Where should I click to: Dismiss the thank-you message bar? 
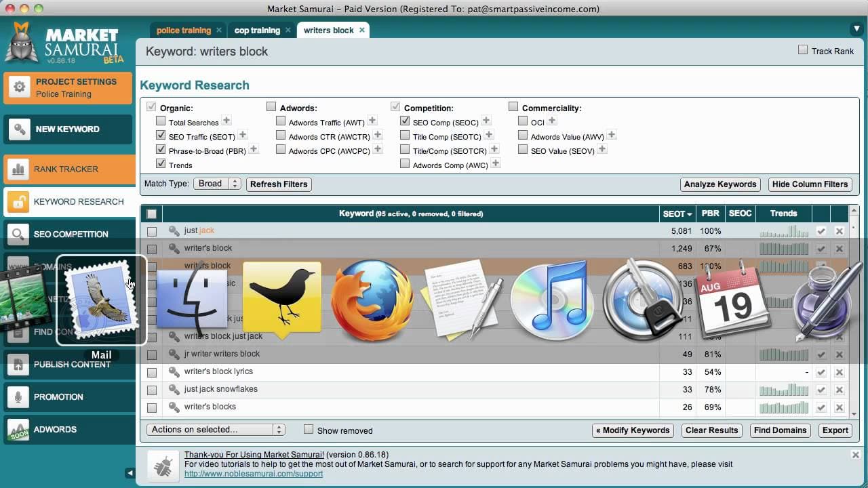[x=856, y=455]
